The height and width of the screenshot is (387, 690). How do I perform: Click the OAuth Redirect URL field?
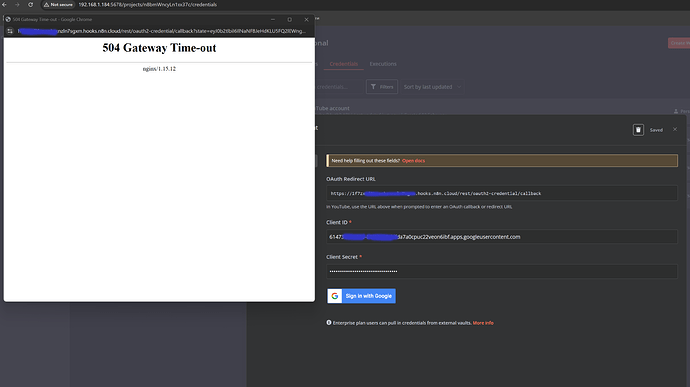click(x=502, y=193)
